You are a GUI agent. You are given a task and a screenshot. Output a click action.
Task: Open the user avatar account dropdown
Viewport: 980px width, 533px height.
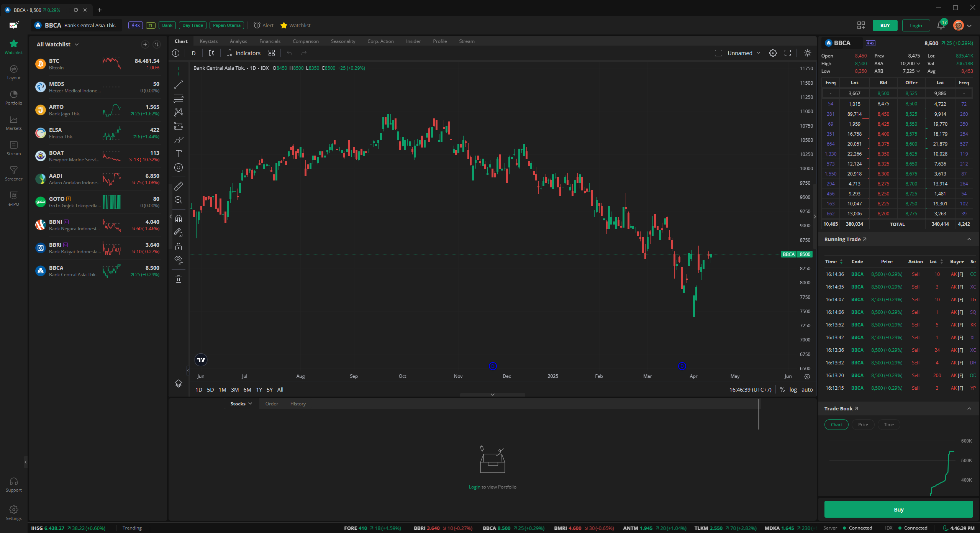[x=962, y=25]
